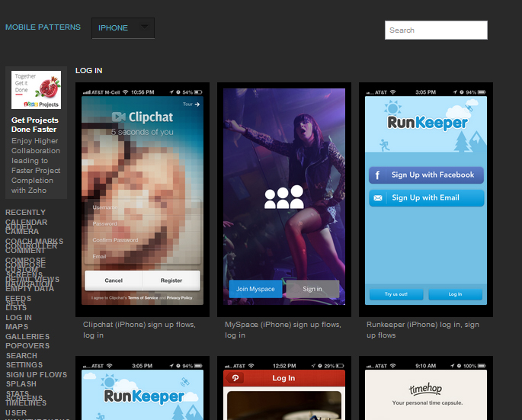Screen dimensions: 522x420
Task: Select CALENDAR category in sidebar
Action: point(27,222)
